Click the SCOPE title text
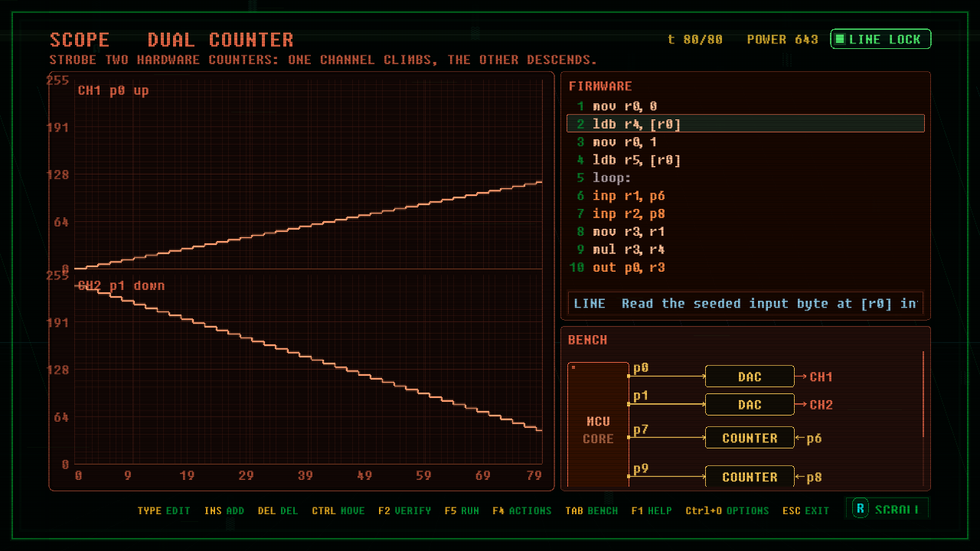This screenshot has height=551, width=980. pyautogui.click(x=80, y=40)
